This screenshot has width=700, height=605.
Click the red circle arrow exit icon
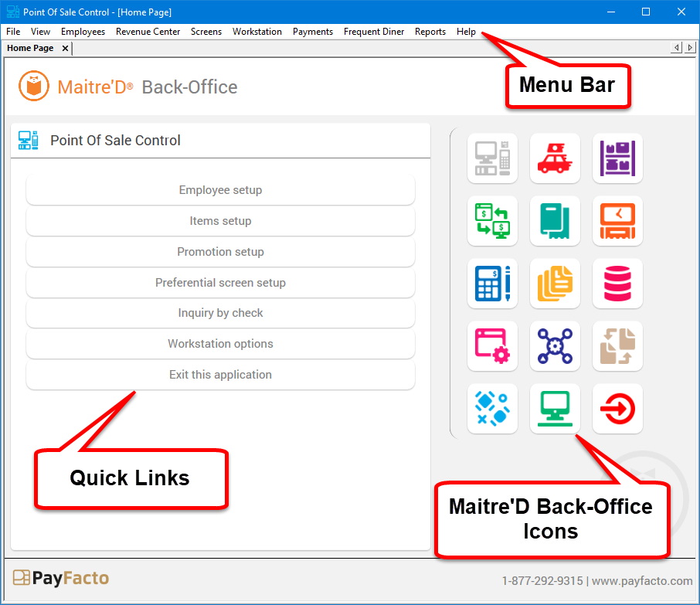[617, 409]
